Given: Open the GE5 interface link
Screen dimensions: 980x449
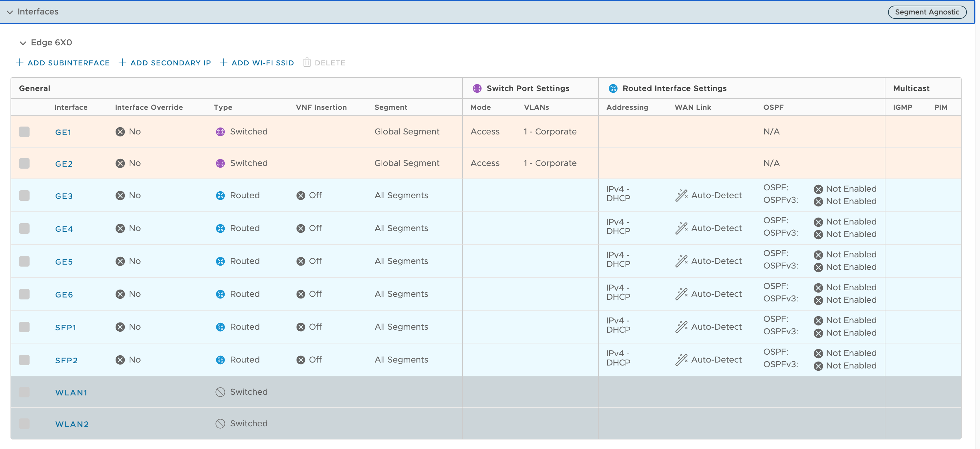Looking at the screenshot, I should pyautogui.click(x=64, y=262).
